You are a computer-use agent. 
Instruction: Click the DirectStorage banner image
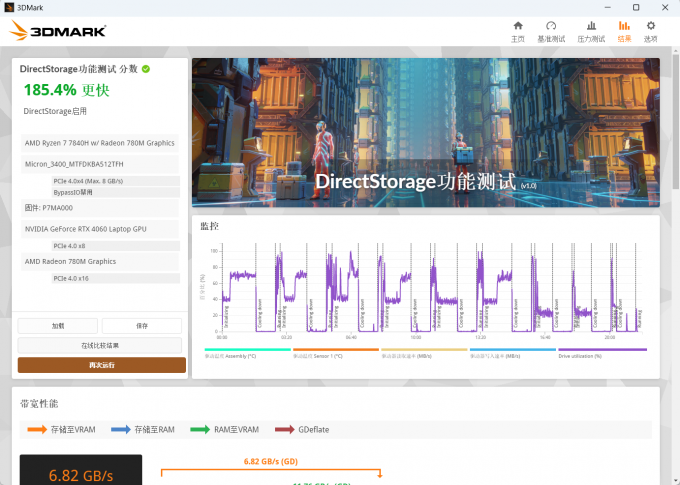425,132
